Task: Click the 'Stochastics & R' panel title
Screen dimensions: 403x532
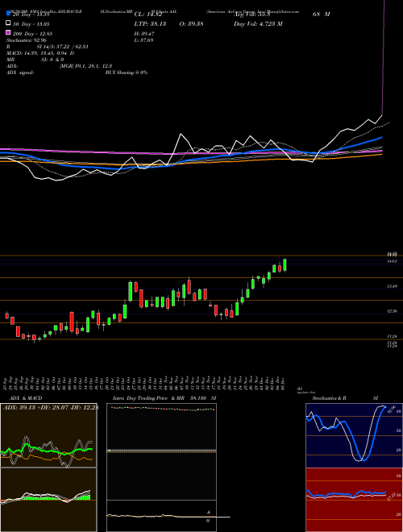Action: tap(330, 398)
